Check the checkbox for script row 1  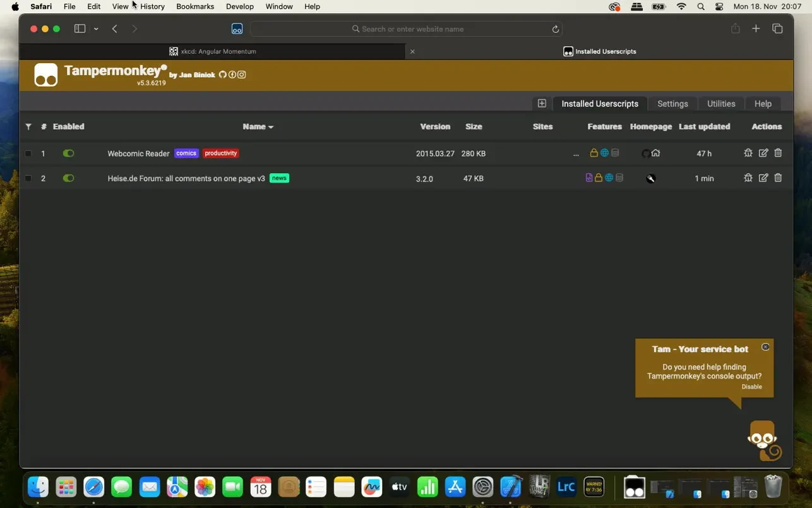[28, 154]
